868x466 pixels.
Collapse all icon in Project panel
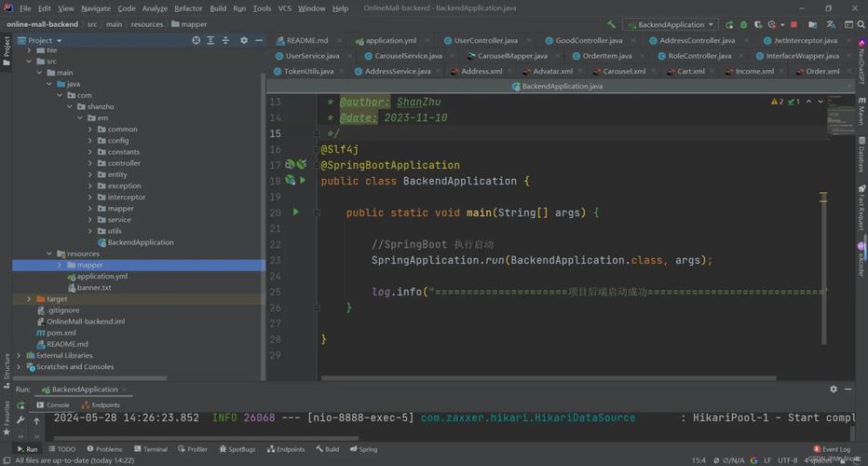(225, 40)
